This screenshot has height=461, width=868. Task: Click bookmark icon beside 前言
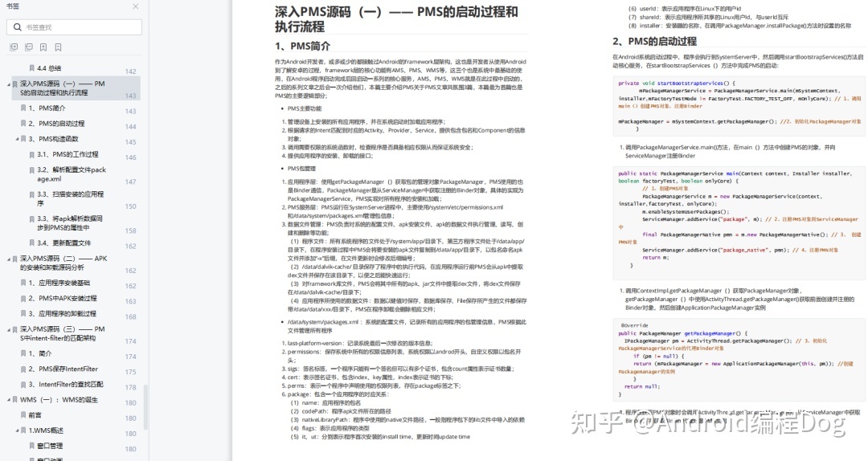tap(23, 415)
